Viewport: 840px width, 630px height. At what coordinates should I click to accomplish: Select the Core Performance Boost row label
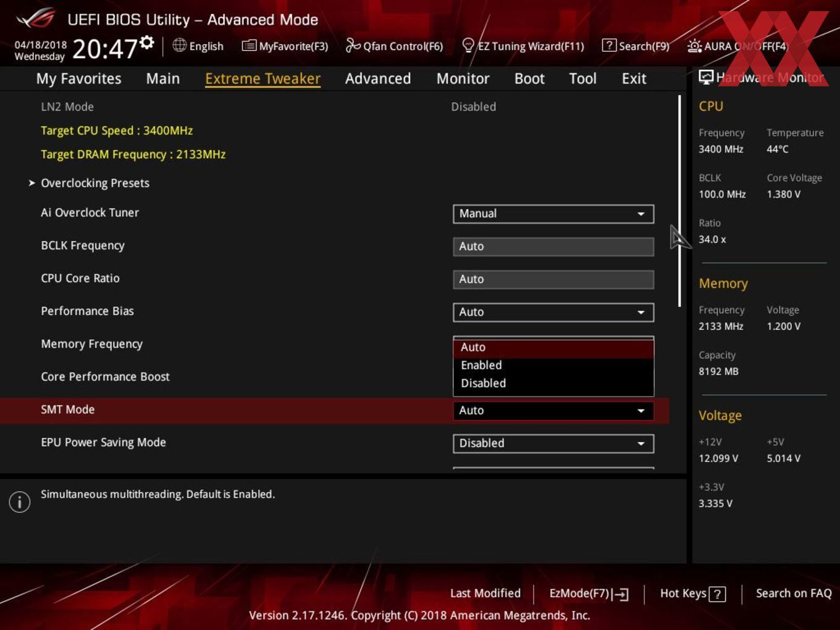tap(105, 377)
